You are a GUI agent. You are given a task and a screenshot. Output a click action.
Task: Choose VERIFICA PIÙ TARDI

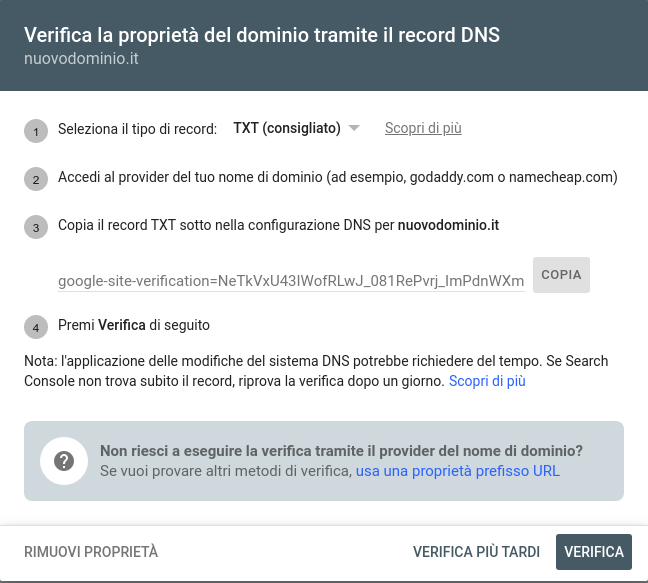476,552
